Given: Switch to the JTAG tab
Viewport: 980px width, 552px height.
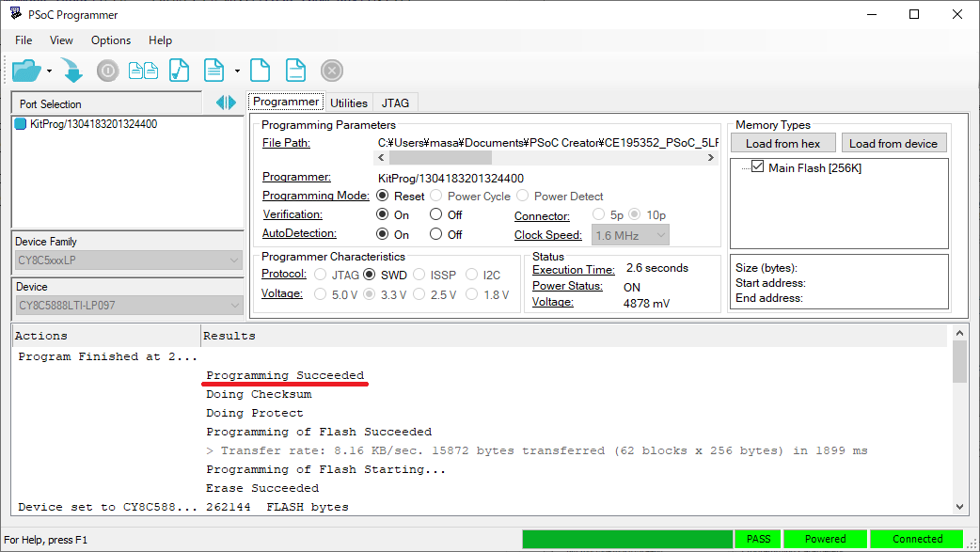Looking at the screenshot, I should click(396, 103).
